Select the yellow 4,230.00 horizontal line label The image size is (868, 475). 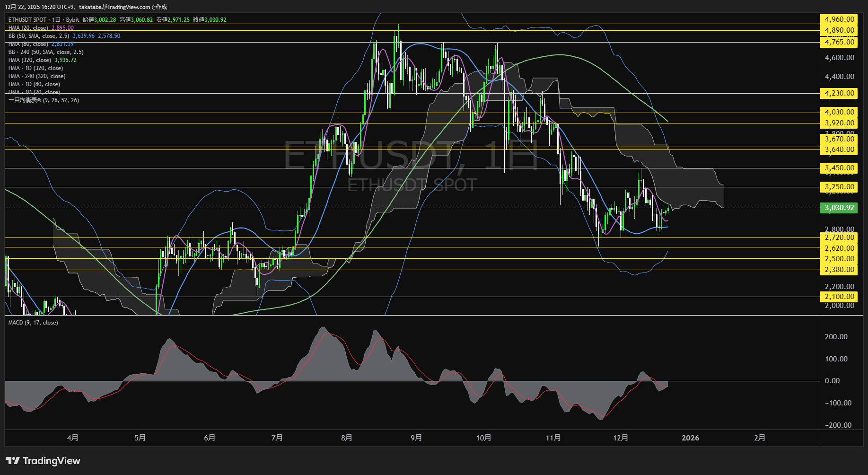click(x=839, y=93)
